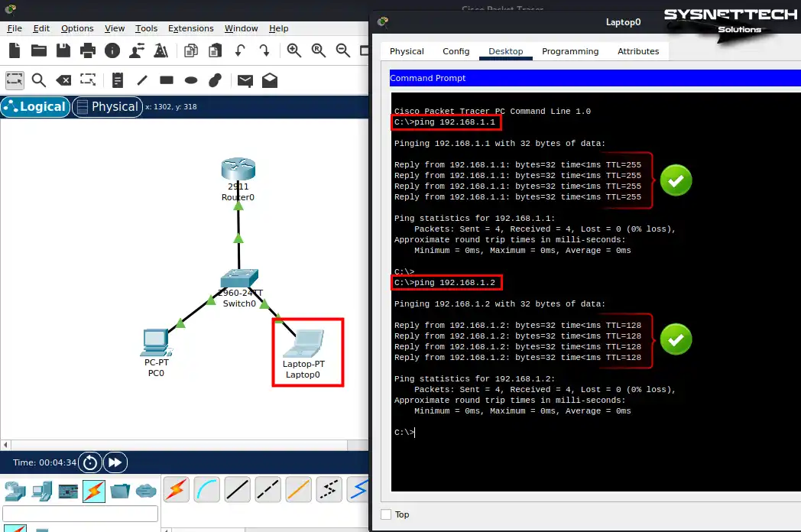Open the Extensions menu

click(x=190, y=28)
